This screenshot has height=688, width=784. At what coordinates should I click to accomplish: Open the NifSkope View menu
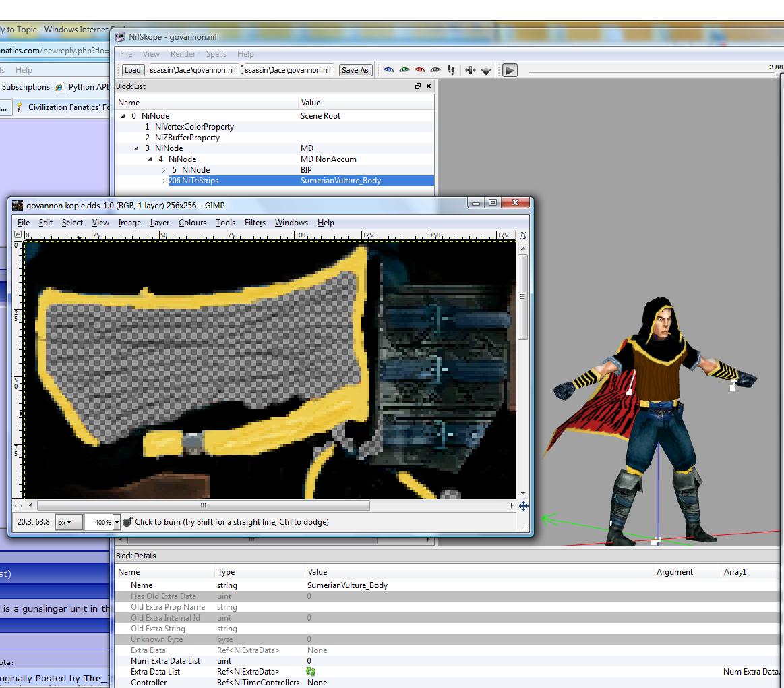(x=151, y=54)
